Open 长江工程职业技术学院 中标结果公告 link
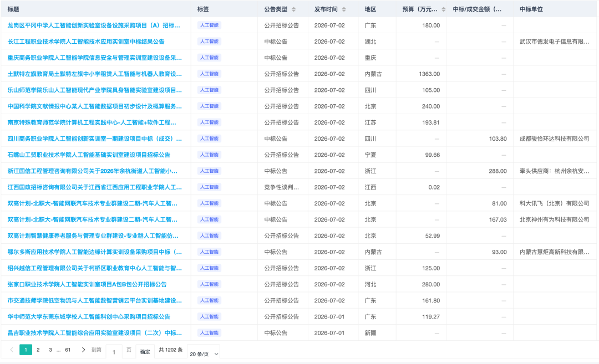The width and height of the screenshot is (599, 364). coord(86,42)
